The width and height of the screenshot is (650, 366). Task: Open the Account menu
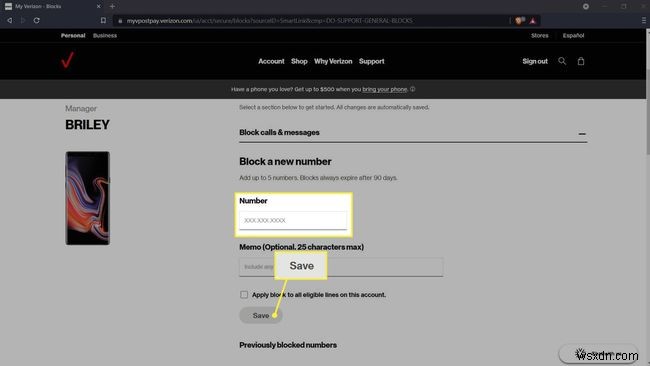coord(271,61)
